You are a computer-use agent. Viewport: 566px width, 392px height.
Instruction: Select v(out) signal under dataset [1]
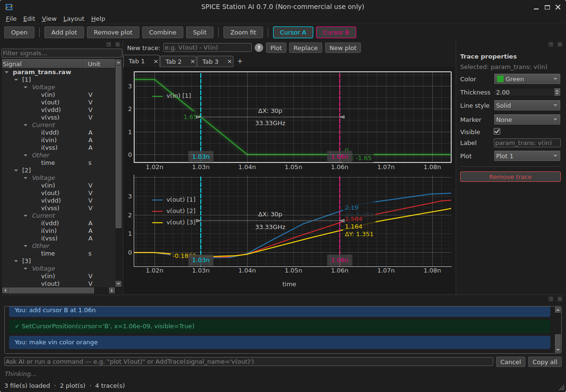pos(50,102)
